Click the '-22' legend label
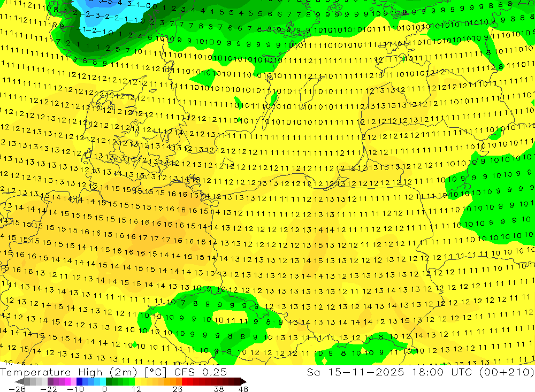The width and height of the screenshot is (535, 392). point(49,389)
